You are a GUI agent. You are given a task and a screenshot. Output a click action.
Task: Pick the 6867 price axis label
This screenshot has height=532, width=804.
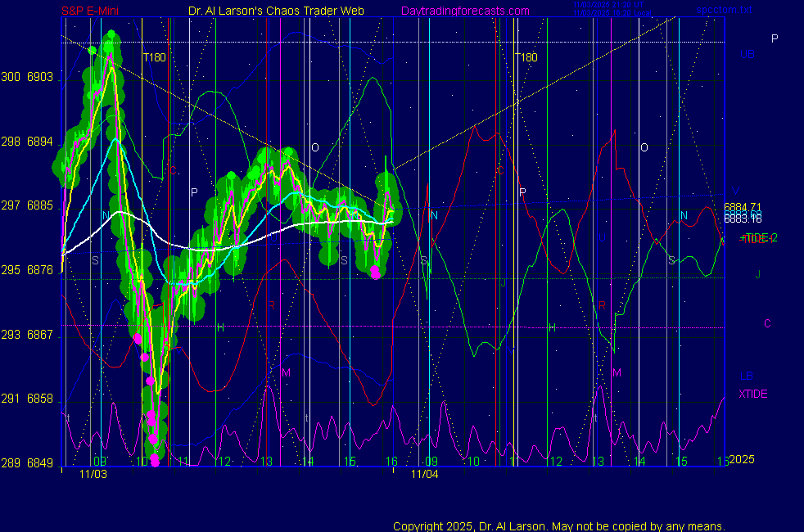41,335
